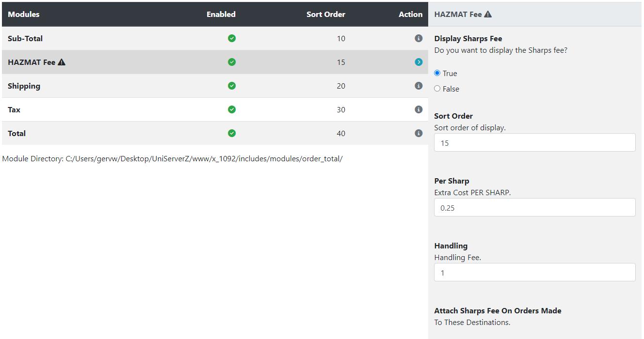
Task: Click the Sort Order column header
Action: tap(326, 14)
